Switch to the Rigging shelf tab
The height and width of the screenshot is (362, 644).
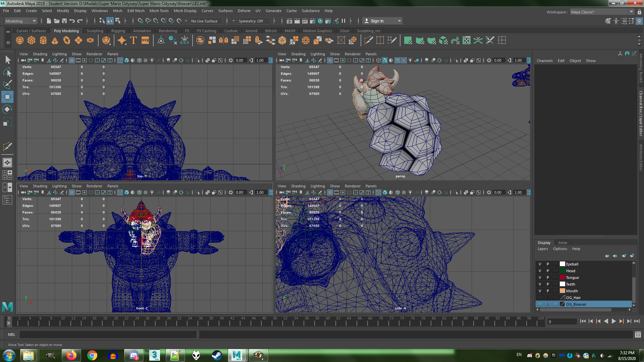[x=118, y=31]
